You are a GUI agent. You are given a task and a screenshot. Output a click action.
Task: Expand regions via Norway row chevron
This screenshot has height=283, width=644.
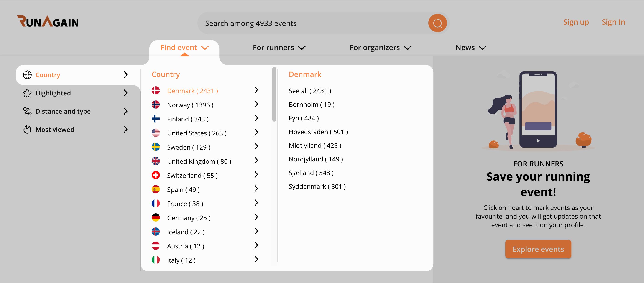point(256,104)
